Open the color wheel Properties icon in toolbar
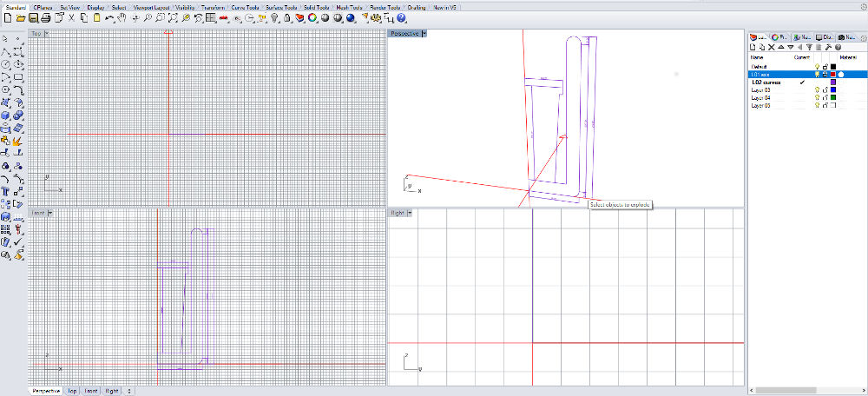 point(312,18)
